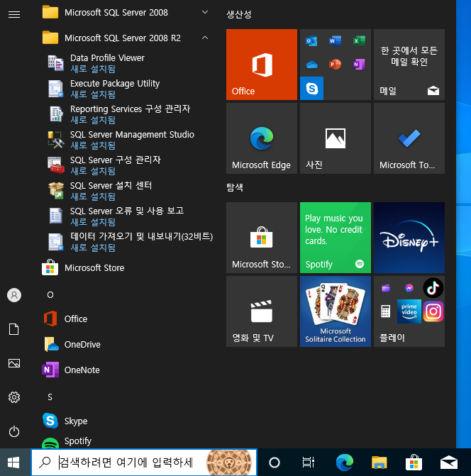Open the 메일 tile
The height and width of the screenshot is (476, 471).
click(409, 65)
